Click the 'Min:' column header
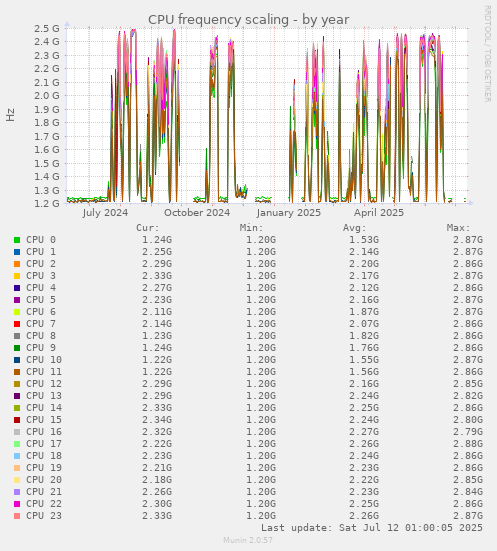 [252, 228]
